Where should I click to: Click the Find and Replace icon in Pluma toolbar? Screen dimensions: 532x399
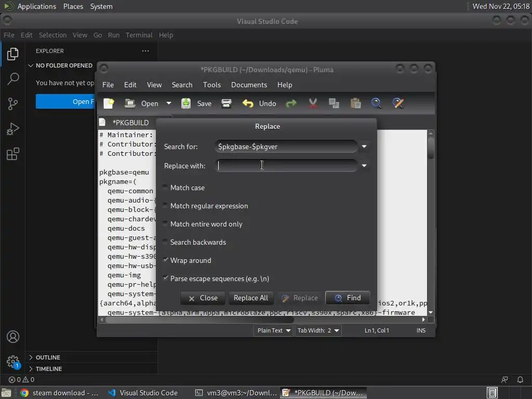(398, 103)
